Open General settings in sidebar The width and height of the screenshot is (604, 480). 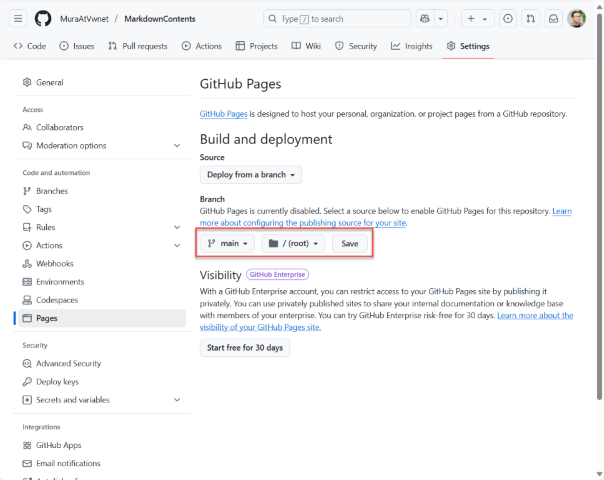(x=100, y=82)
